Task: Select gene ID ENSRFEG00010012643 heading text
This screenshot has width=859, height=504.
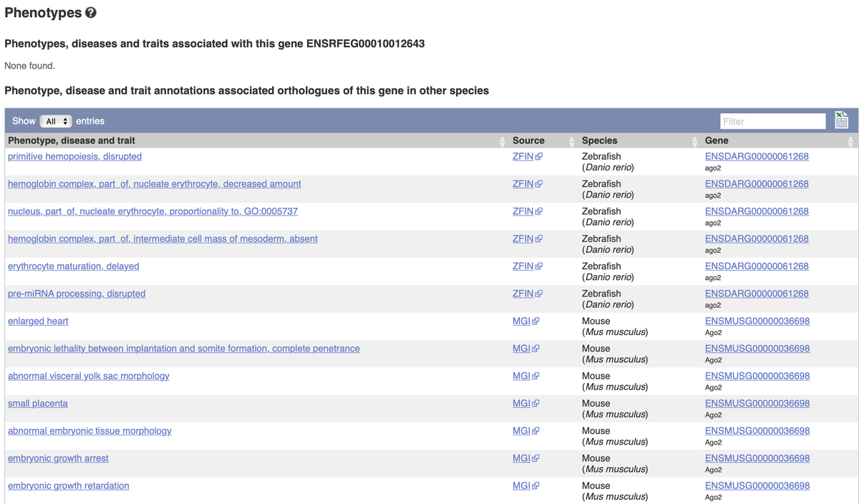Action: click(x=365, y=44)
